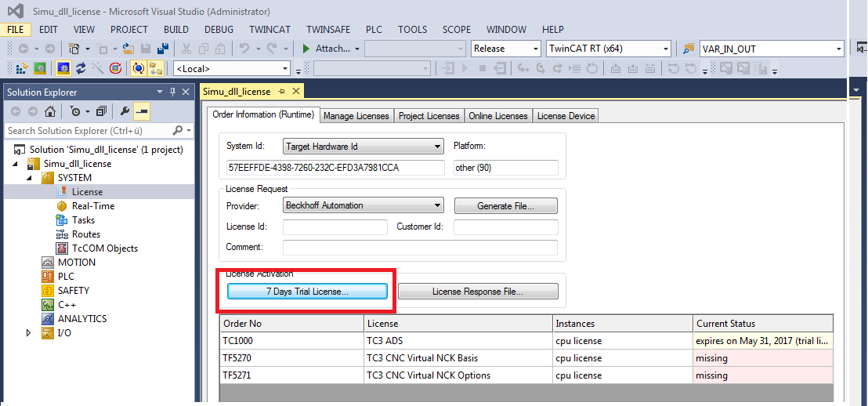This screenshot has width=868, height=406.
Task: Click the Search Solution Explorer field
Action: click(89, 131)
